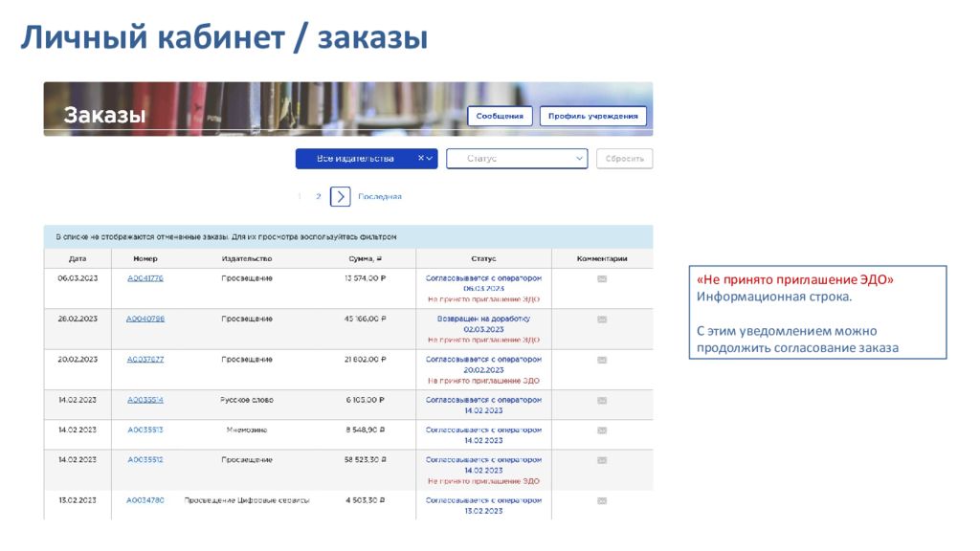This screenshot has width=980, height=551.
Task: Open order A0035512
Action: pyautogui.click(x=145, y=460)
